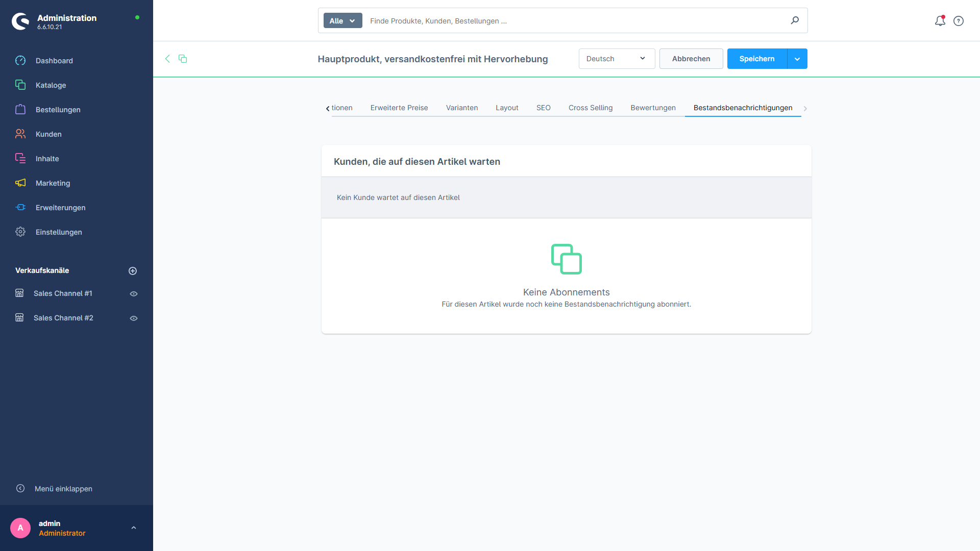The image size is (980, 551).
Task: Open the Layout tab
Action: 507,108
